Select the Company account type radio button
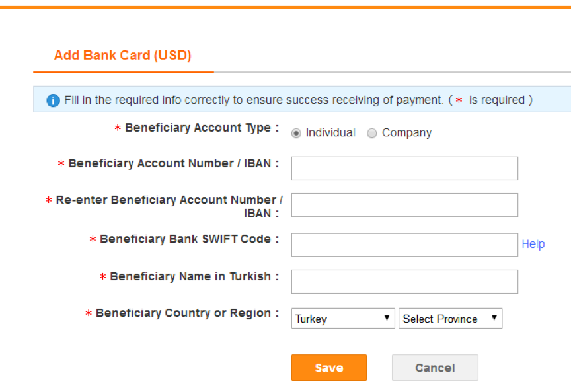This screenshot has height=392, width=571. (x=372, y=134)
